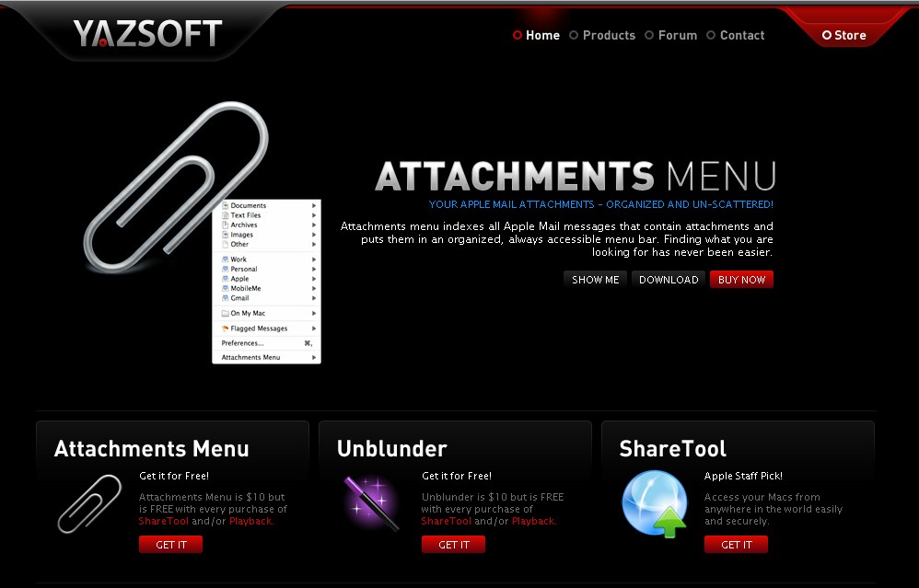Click the 'Attachments menu indexes all Apple Mail' paragraph
Image resolution: width=919 pixels, height=588 pixels.
coord(557,239)
